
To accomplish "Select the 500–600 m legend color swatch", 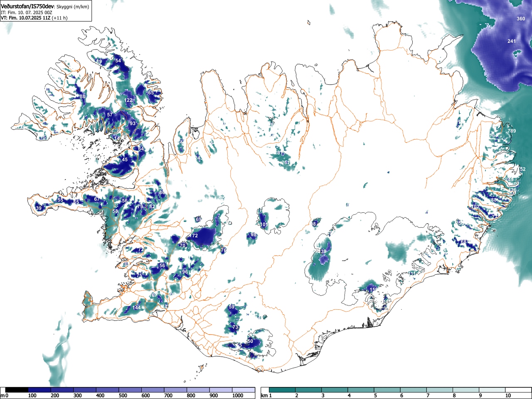I will 130,390.
